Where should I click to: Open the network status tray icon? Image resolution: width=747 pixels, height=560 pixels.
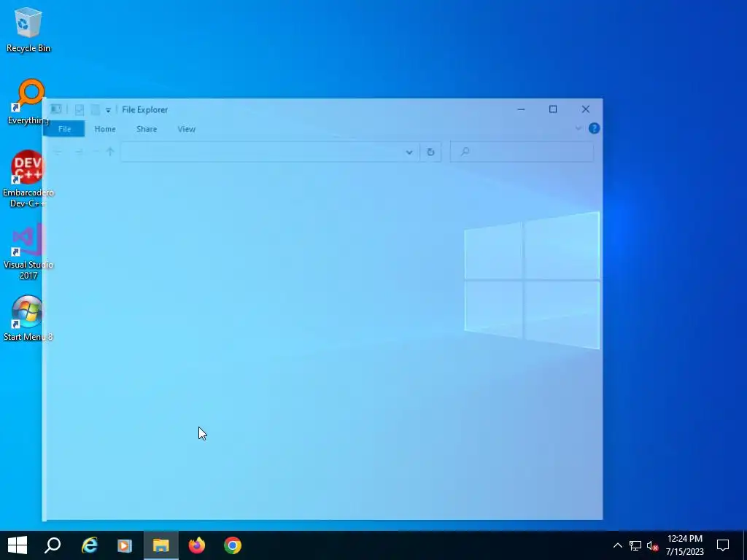pos(635,545)
